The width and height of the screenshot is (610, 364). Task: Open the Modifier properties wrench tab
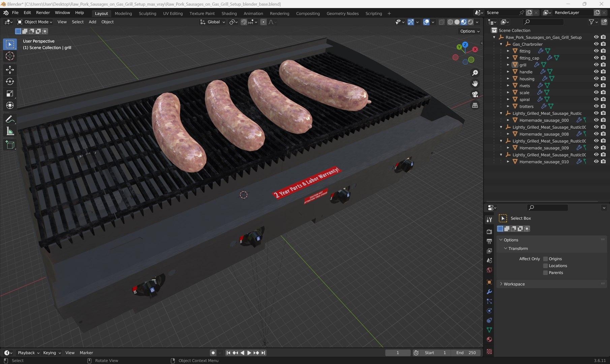coord(489,292)
